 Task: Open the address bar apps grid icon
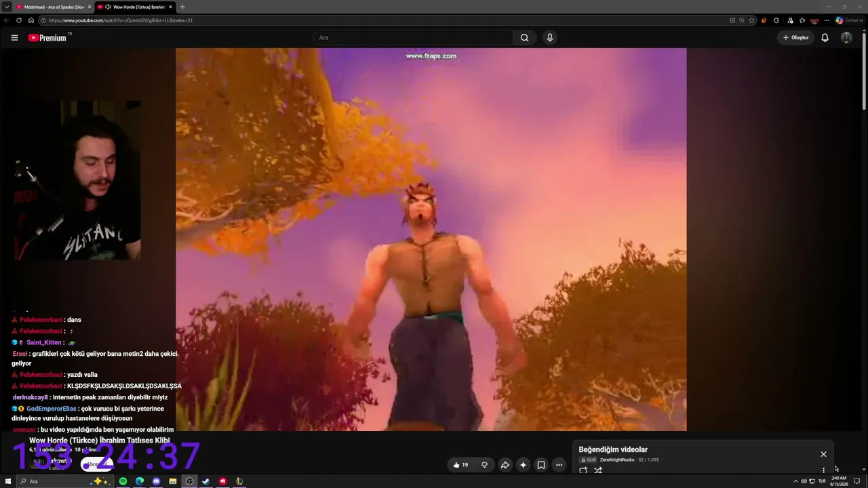pos(732,20)
